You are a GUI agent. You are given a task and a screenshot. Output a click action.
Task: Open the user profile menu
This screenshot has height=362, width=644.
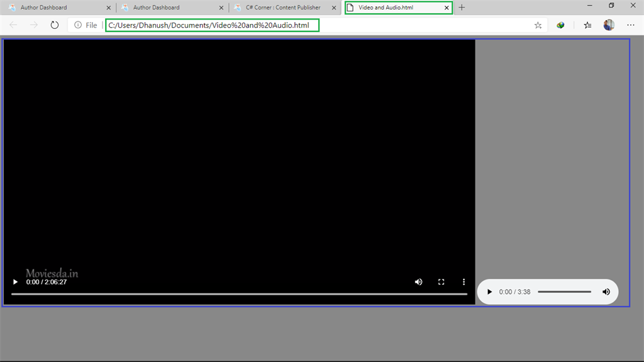click(609, 25)
